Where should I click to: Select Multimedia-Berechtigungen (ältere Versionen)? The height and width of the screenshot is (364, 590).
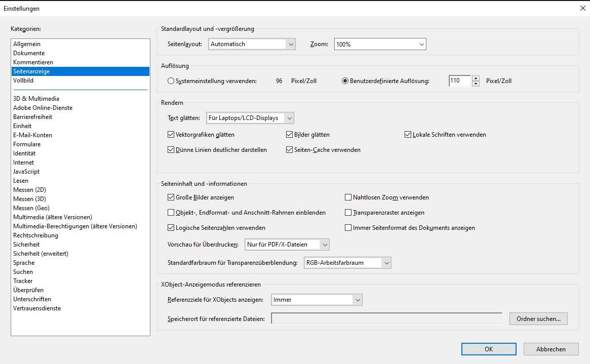[75, 226]
